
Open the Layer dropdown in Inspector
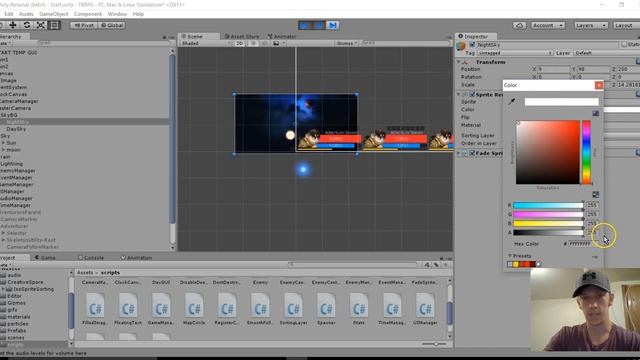[607, 53]
